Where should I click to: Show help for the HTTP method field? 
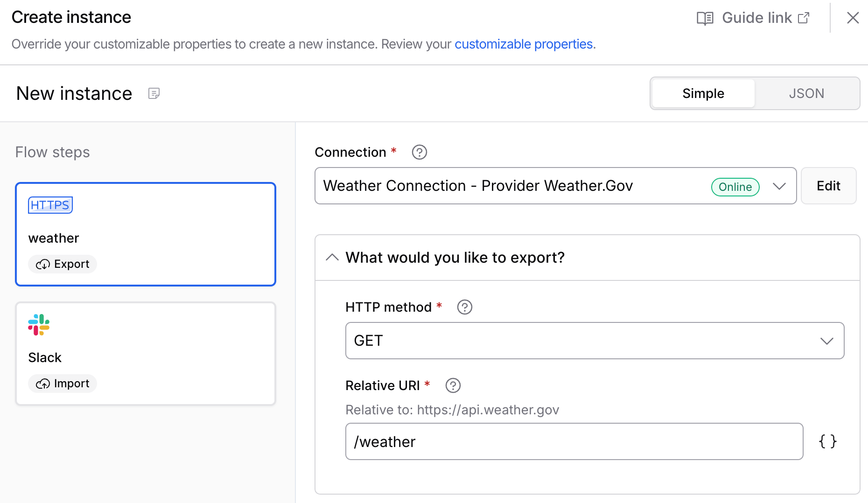point(465,307)
